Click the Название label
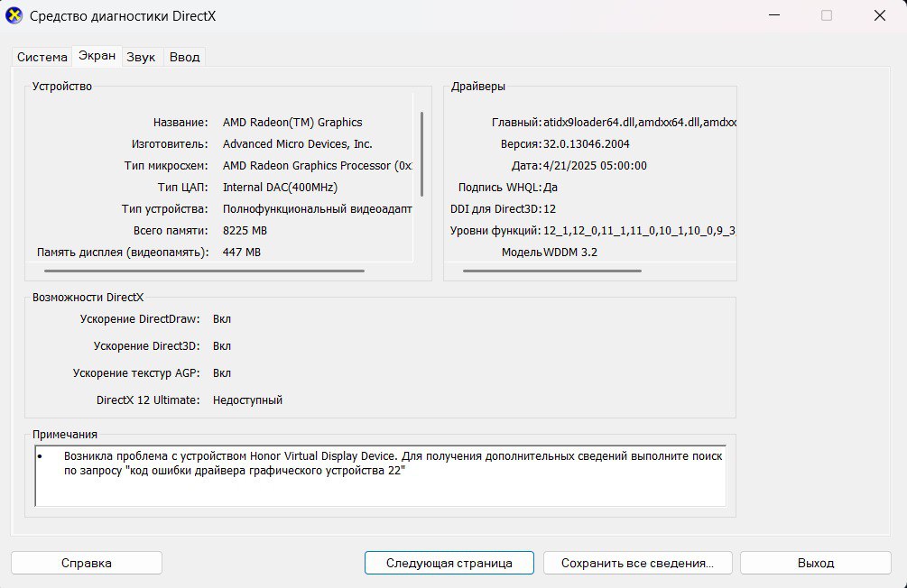Image resolution: width=907 pixels, height=588 pixels. tap(180, 122)
